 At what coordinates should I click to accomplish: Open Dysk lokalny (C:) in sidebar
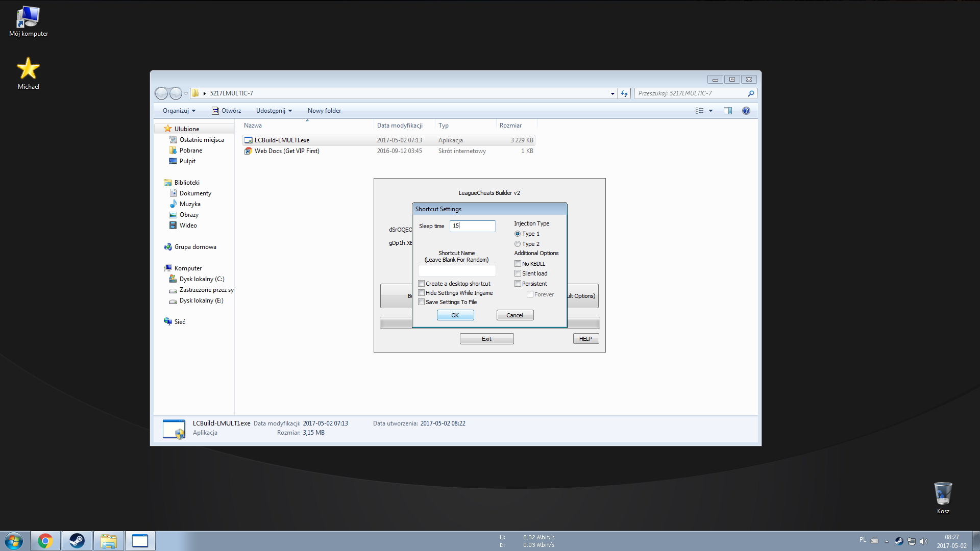202,279
